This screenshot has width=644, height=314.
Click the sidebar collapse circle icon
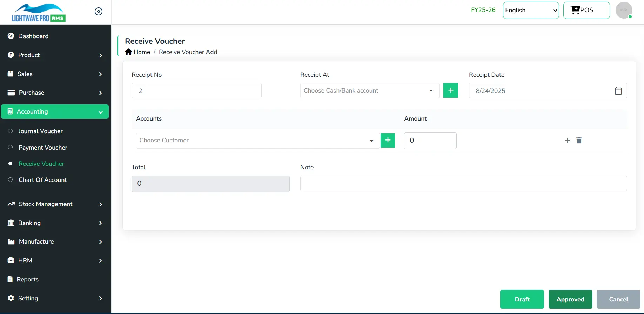[99, 12]
